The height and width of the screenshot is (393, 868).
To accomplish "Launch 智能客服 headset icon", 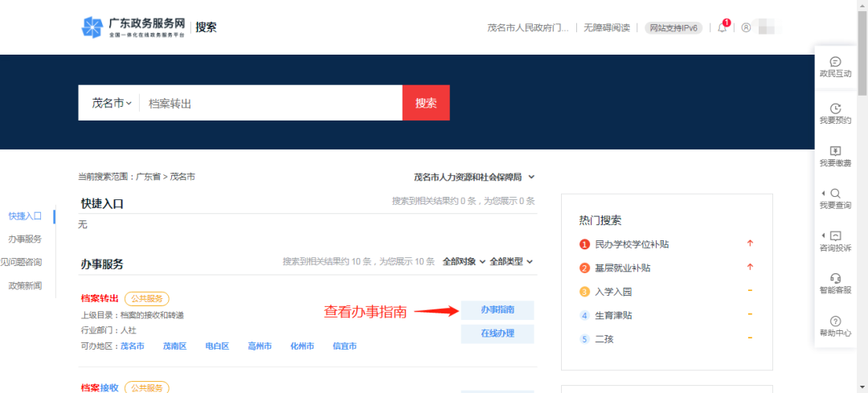I will coord(835,284).
